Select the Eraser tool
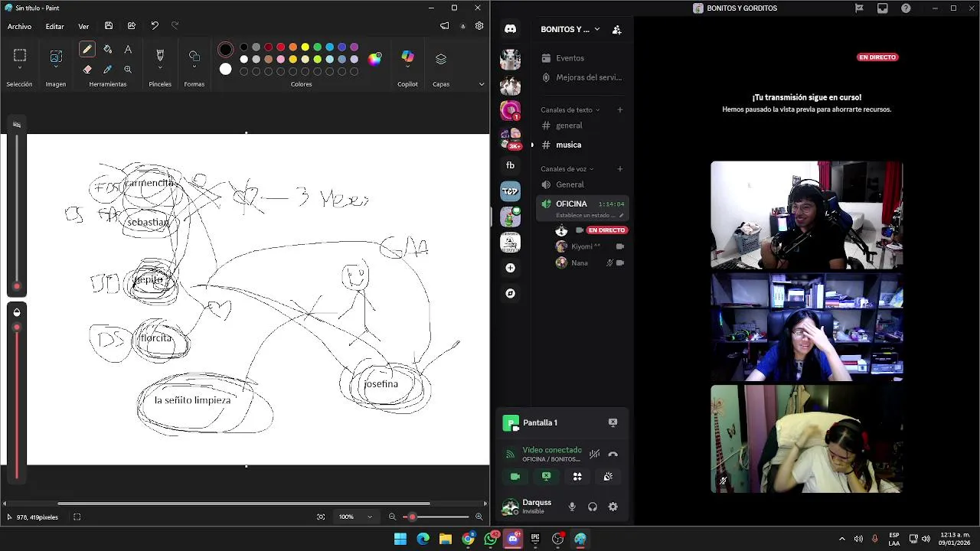This screenshot has height=551, width=980. (x=87, y=69)
